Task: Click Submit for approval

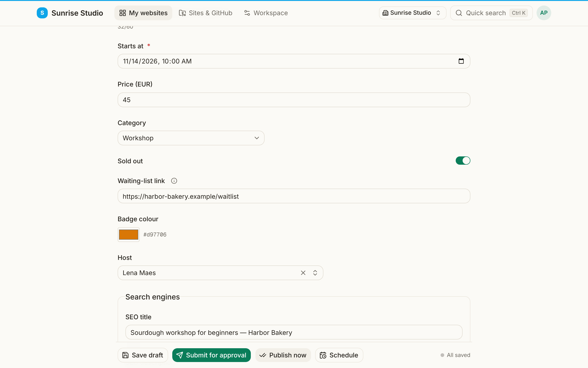Action: 211,355
